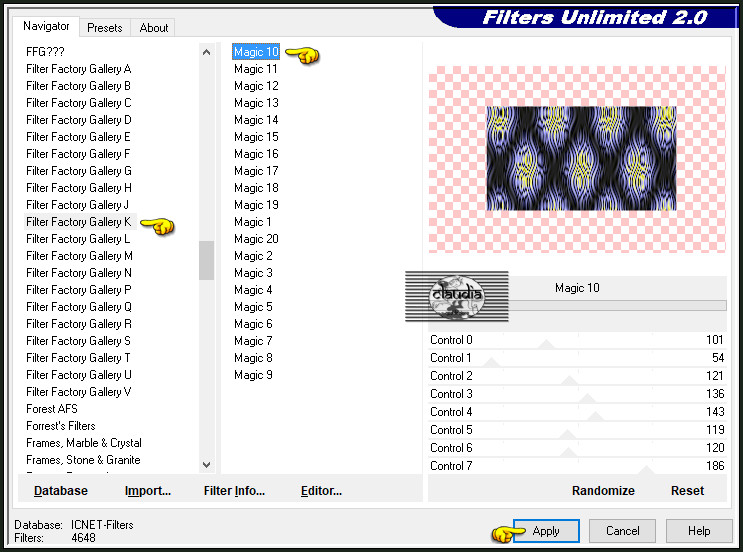Select the Magic 8 filter

click(x=253, y=358)
